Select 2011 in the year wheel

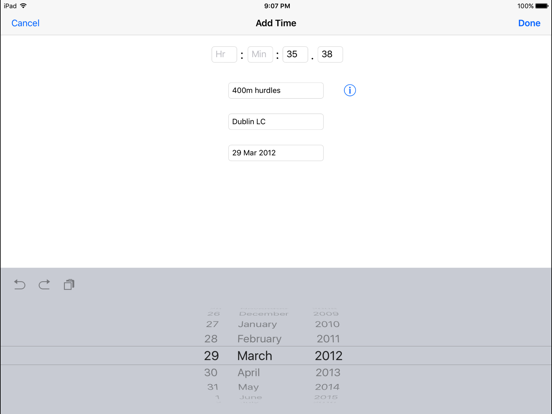coord(328,339)
